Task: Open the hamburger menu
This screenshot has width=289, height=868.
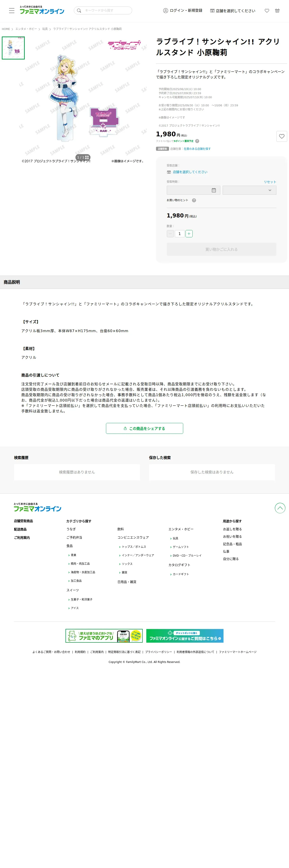Action: (x=12, y=10)
